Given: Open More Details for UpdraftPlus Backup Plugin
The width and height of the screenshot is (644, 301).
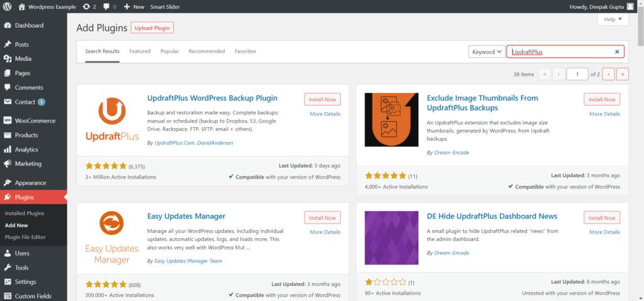Looking at the screenshot, I should 325,114.
